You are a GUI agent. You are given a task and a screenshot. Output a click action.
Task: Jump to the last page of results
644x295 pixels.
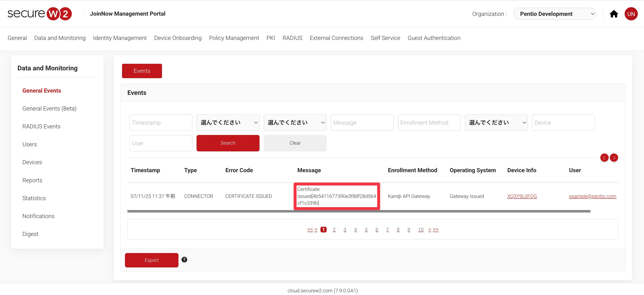coord(436,230)
